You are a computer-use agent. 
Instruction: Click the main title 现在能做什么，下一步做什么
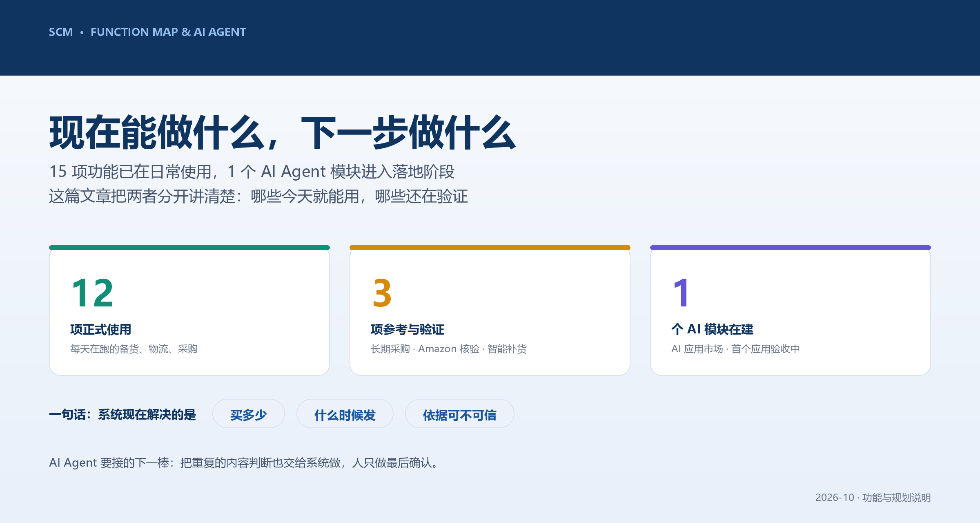click(283, 132)
